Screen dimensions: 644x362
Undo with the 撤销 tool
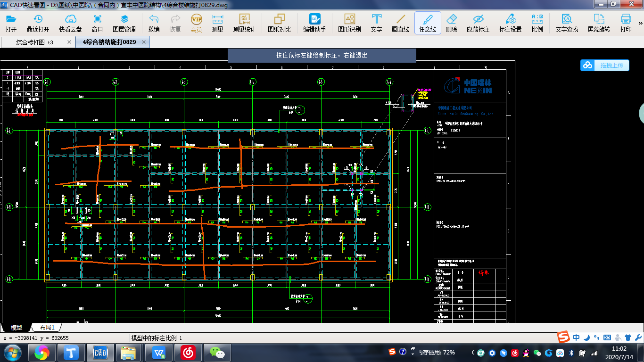(x=154, y=23)
